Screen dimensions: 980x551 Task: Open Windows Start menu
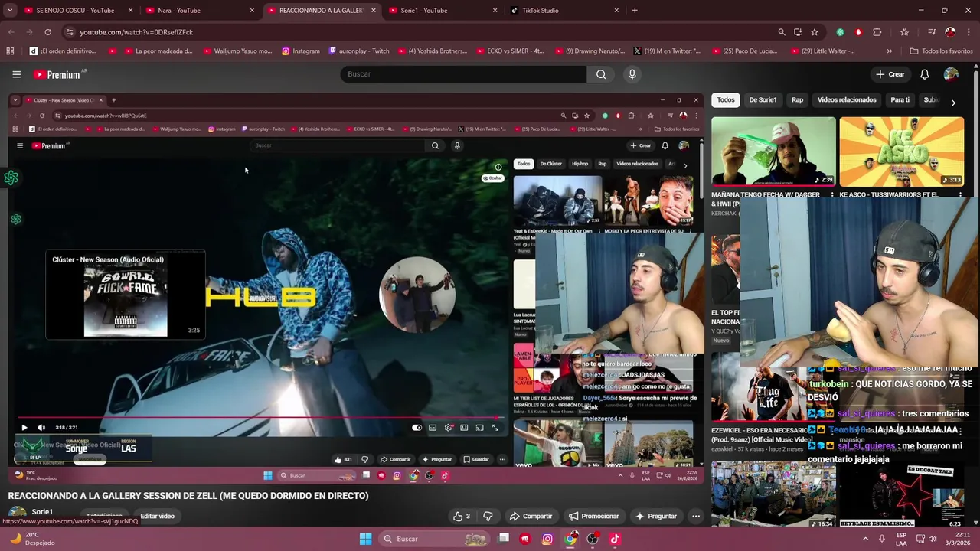pos(366,539)
